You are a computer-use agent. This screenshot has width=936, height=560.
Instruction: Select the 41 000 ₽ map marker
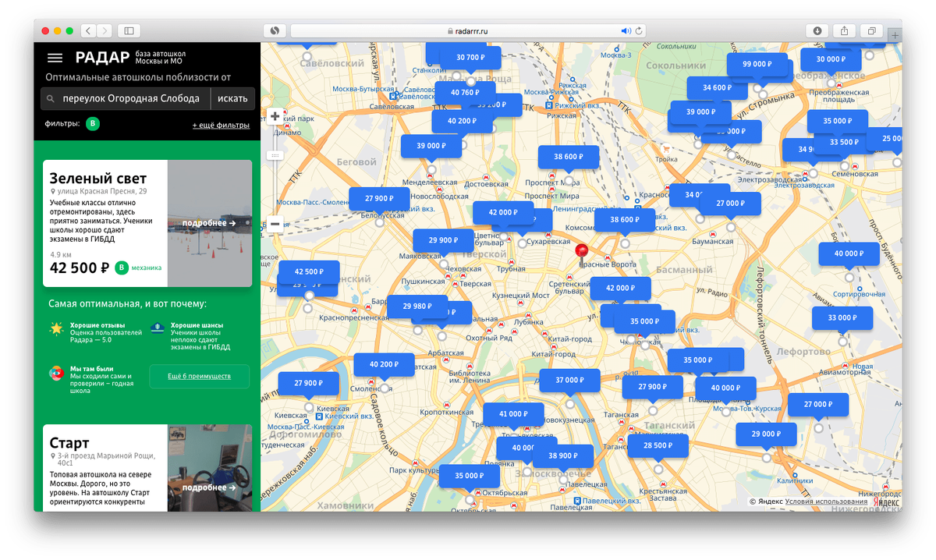pyautogui.click(x=513, y=414)
